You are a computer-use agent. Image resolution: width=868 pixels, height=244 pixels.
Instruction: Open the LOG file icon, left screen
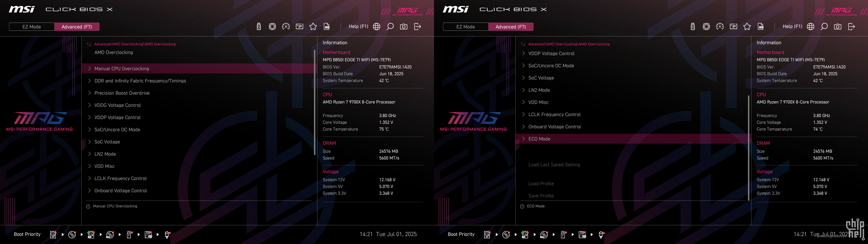tap(326, 27)
